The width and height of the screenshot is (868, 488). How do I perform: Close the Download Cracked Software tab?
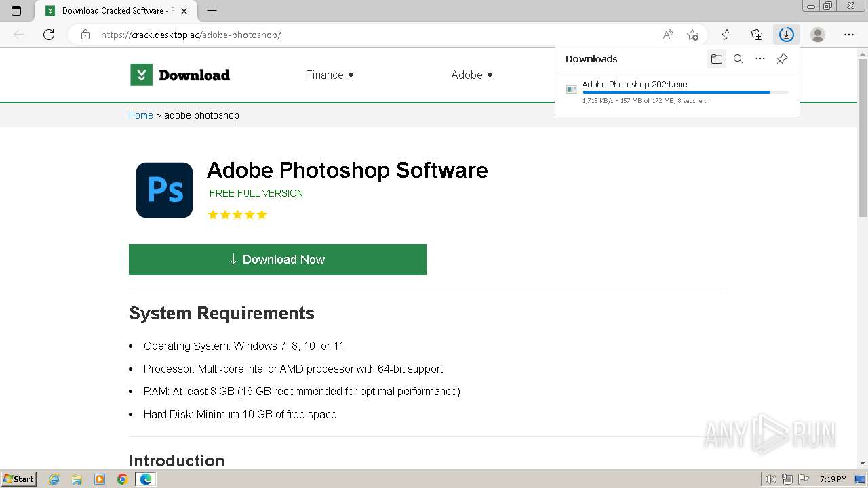184,11
